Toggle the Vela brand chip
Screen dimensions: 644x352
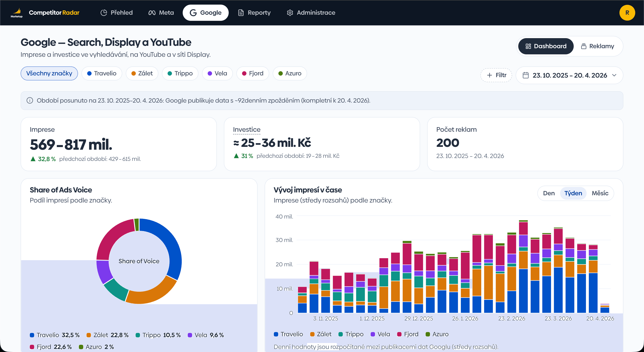(x=217, y=73)
